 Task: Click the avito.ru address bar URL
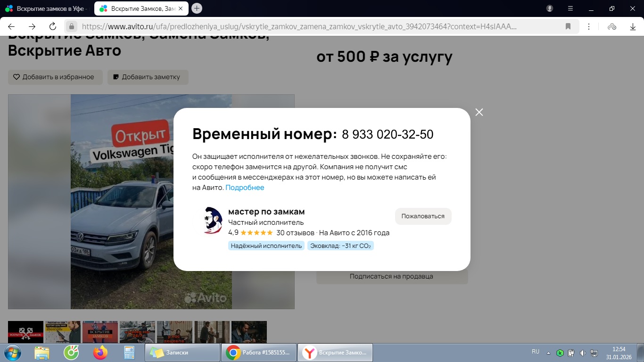tap(299, 26)
